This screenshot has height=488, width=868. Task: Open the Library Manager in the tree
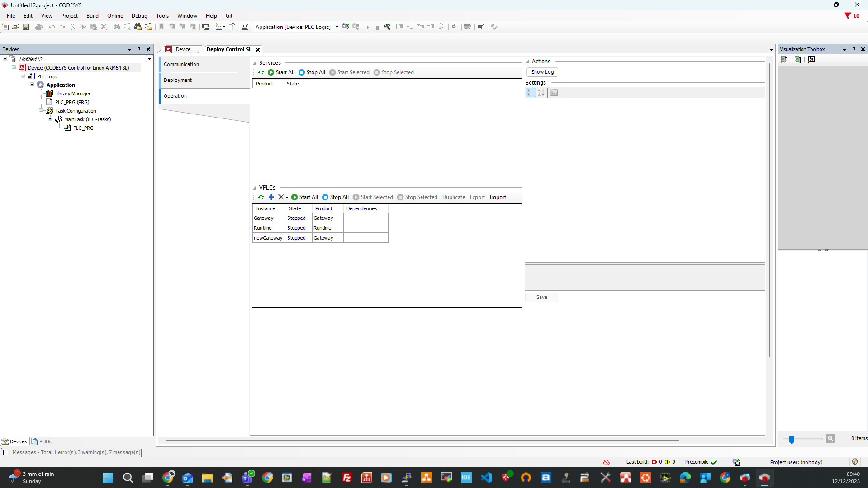click(72, 94)
